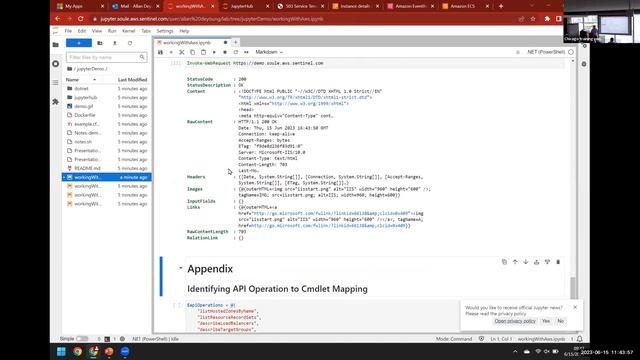The image size is (640, 360).
Task: Bookmark this page with star icon
Action: coord(533,19)
